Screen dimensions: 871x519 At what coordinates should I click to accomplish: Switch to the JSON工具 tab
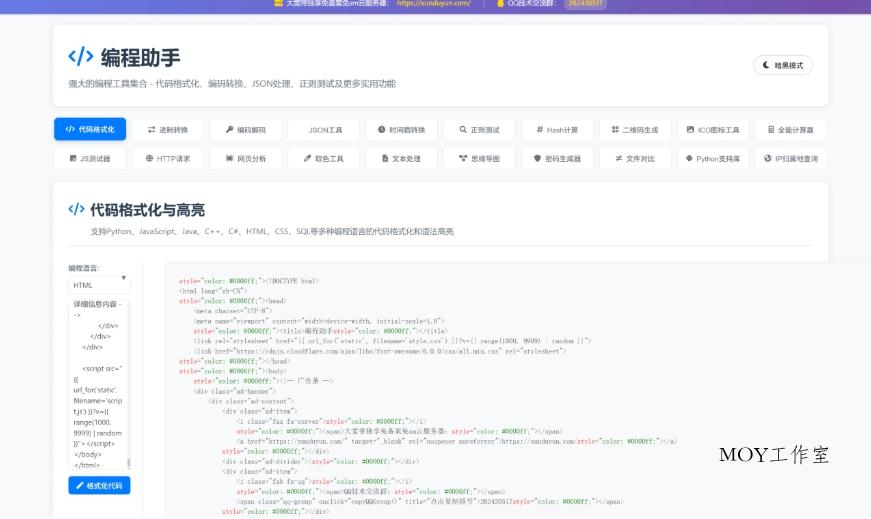tap(324, 129)
